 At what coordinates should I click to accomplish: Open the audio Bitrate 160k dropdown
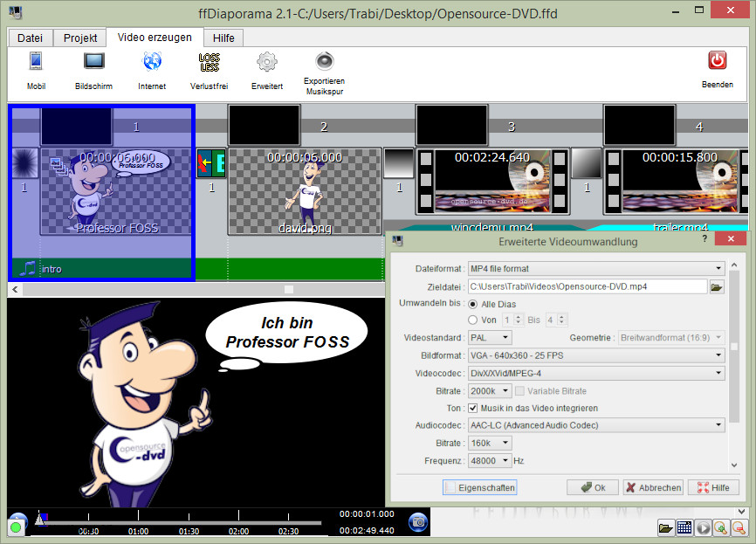pyautogui.click(x=490, y=444)
